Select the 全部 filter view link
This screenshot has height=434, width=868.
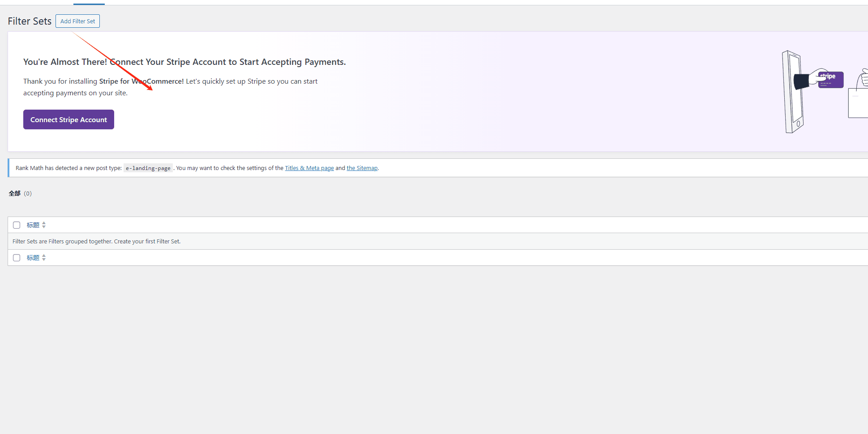coord(15,193)
